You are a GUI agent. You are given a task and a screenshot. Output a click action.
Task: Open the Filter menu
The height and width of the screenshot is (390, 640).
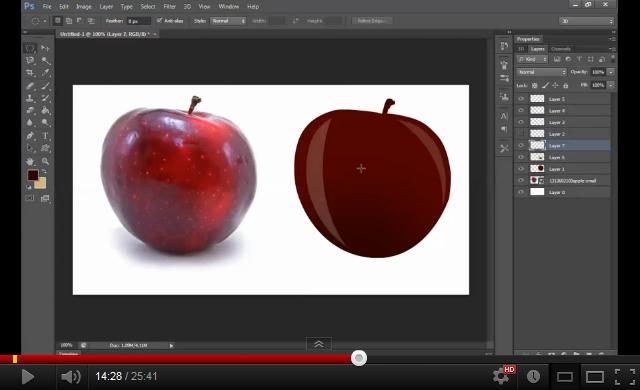(x=169, y=7)
